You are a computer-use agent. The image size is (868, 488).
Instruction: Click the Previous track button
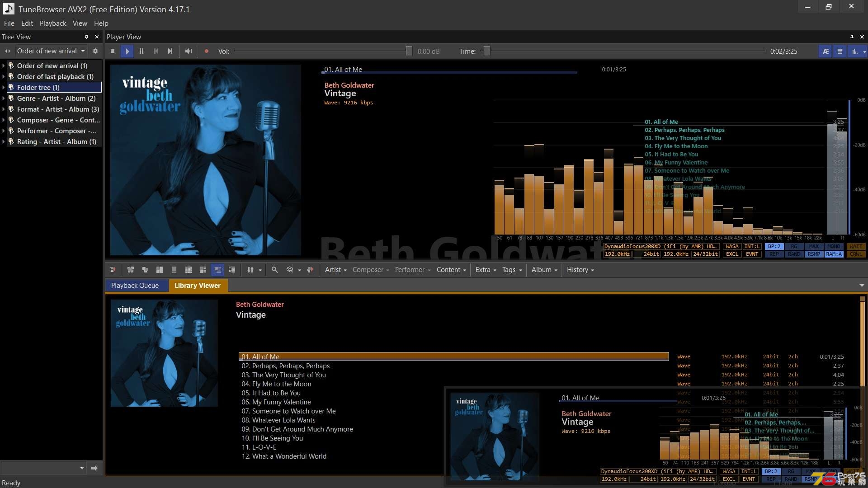[156, 51]
